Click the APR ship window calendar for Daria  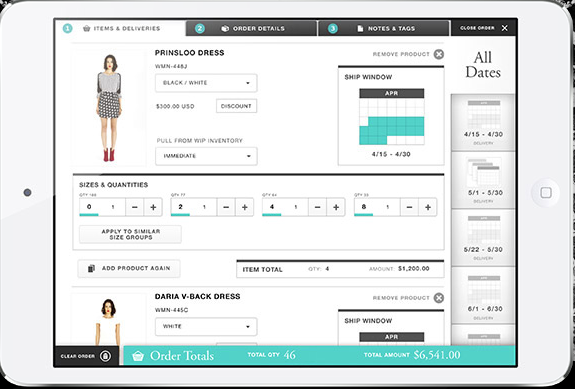click(x=392, y=339)
